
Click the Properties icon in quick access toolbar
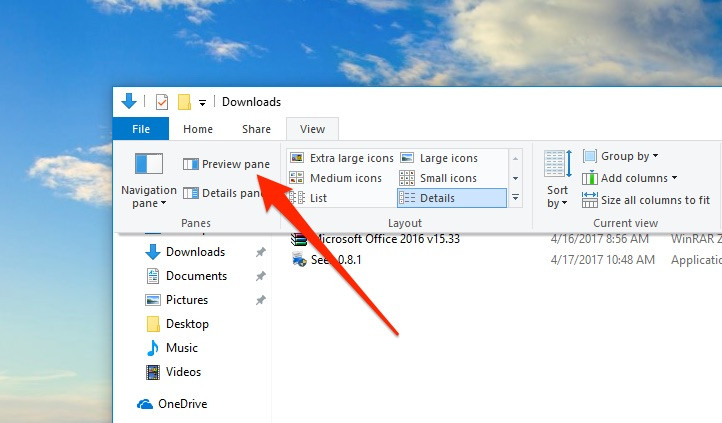tap(162, 102)
